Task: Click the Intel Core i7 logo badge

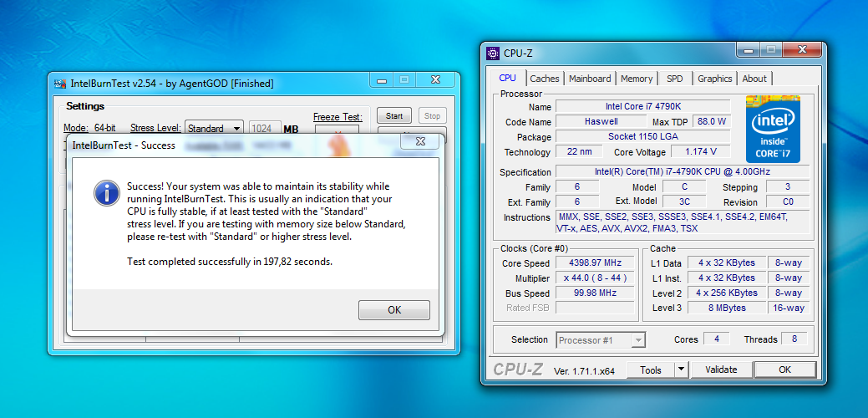Action: point(772,129)
